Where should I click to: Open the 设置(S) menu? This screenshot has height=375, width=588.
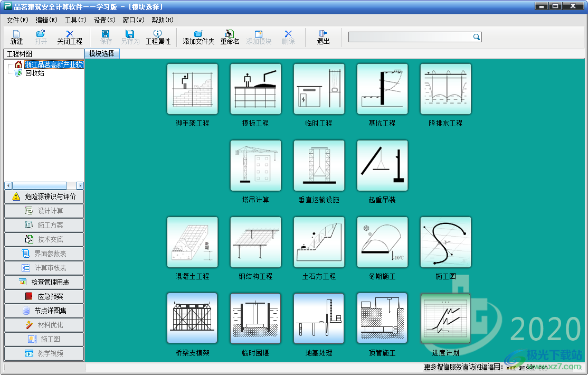tap(104, 20)
